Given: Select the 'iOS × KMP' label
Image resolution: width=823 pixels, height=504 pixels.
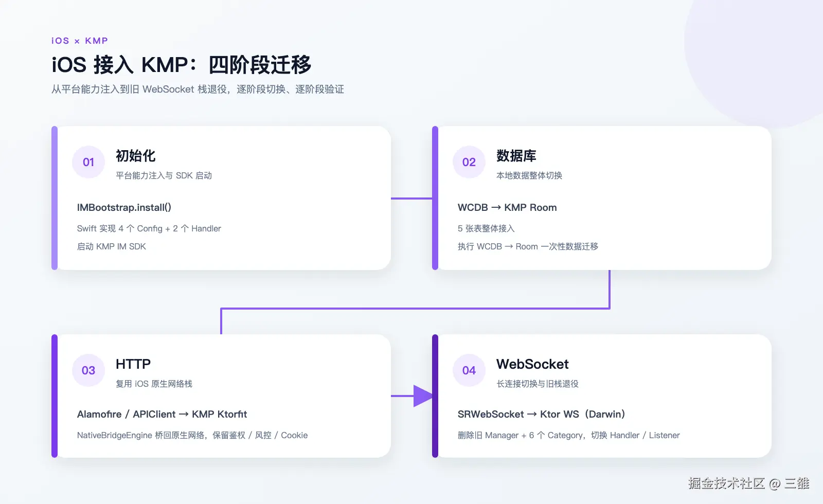Looking at the screenshot, I should click(80, 41).
